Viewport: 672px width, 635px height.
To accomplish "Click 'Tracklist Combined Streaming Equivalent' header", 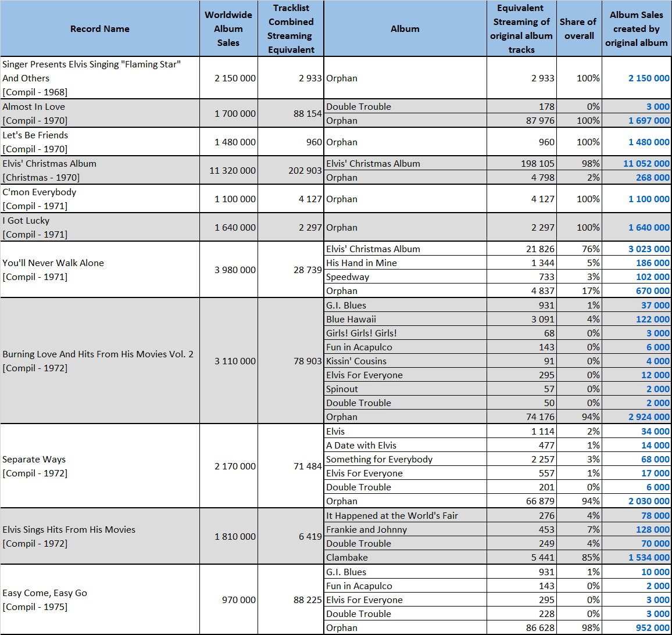I will [x=291, y=28].
